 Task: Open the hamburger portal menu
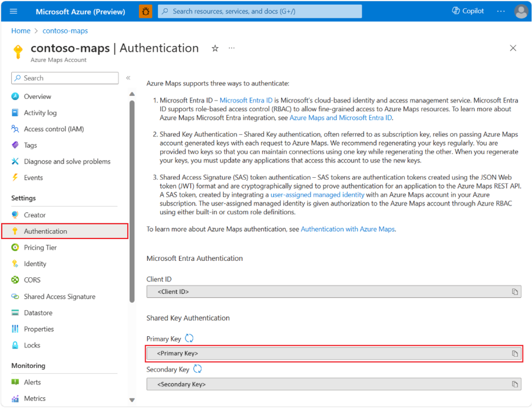point(14,11)
